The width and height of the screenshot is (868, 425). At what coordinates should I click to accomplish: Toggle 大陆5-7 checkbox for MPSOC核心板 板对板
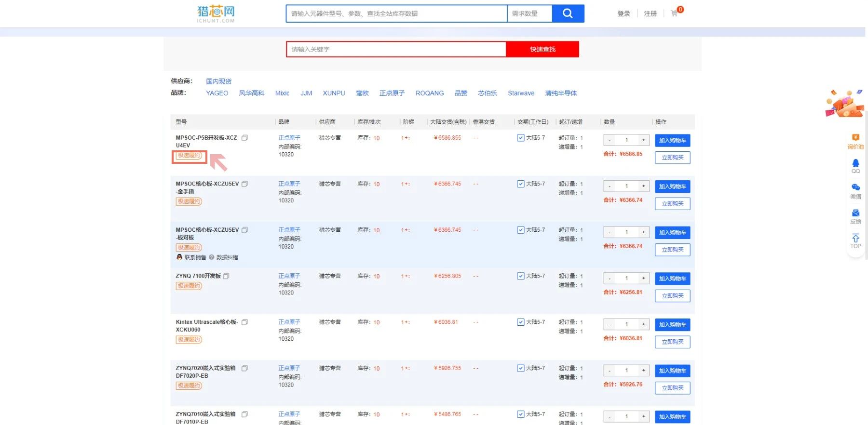pyautogui.click(x=520, y=230)
